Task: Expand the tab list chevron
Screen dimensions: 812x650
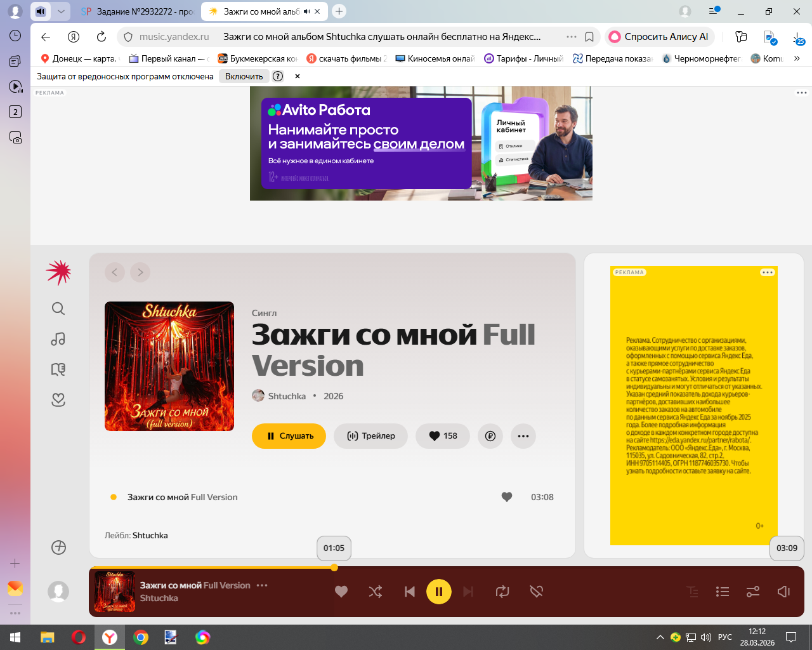Action: click(x=61, y=11)
